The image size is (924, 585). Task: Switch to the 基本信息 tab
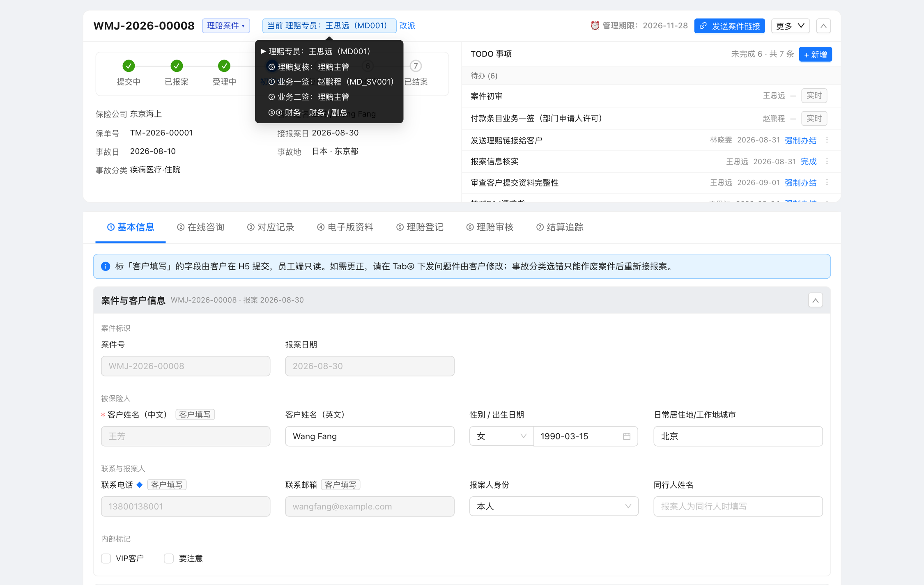131,227
